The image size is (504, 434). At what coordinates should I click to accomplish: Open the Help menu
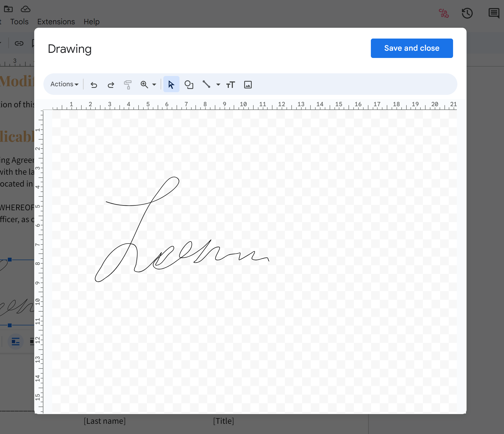point(91,22)
